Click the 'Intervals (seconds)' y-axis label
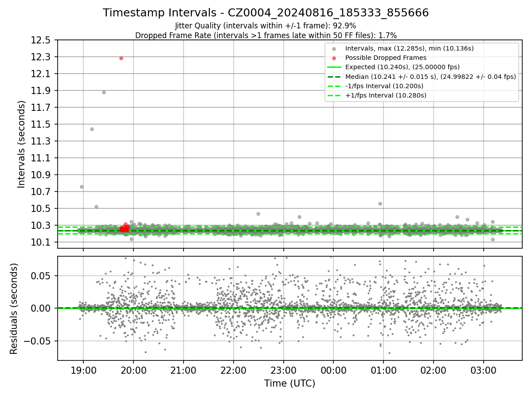 point(22,144)
